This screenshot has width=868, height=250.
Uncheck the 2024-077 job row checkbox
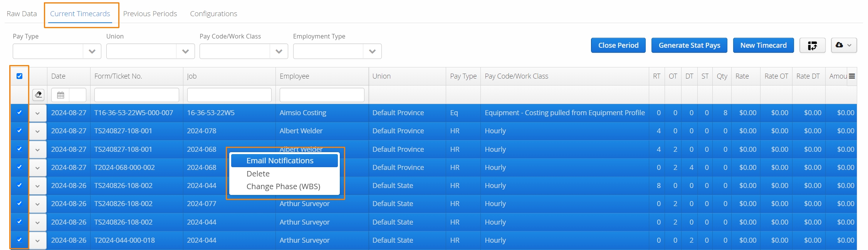point(19,203)
